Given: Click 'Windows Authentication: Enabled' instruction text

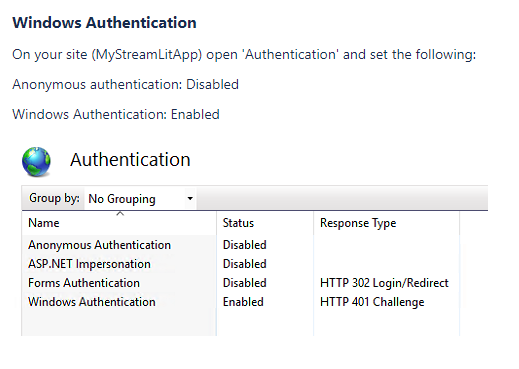Looking at the screenshot, I should click(x=116, y=114).
